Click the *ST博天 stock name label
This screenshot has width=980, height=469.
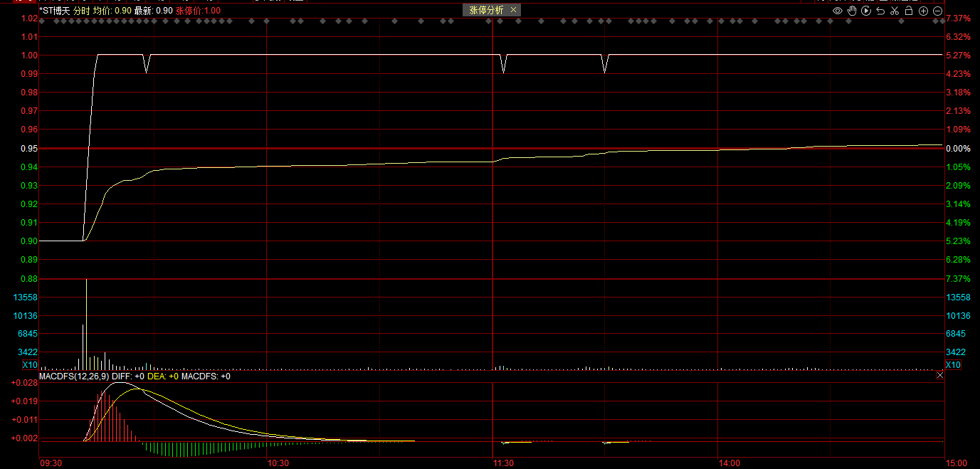[x=55, y=11]
